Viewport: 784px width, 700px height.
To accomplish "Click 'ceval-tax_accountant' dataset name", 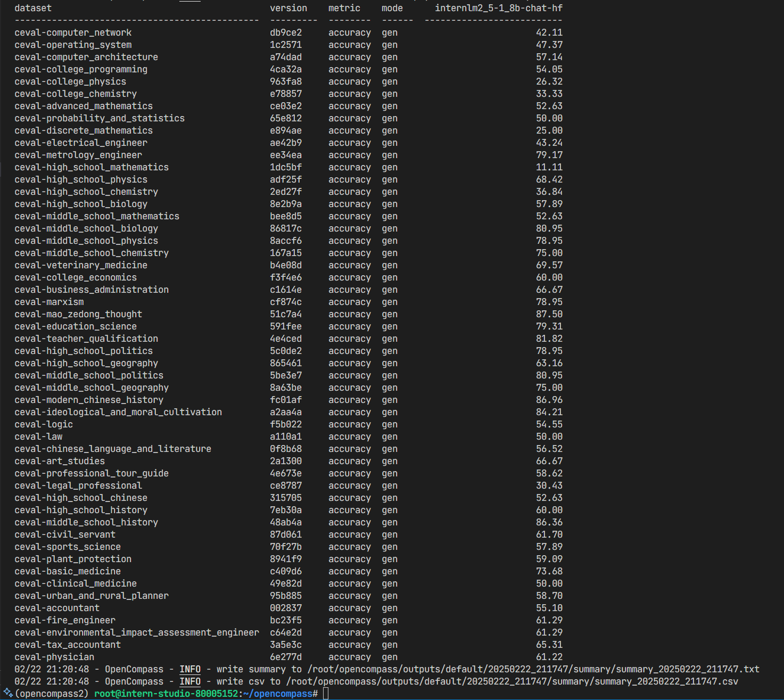I will [x=68, y=645].
